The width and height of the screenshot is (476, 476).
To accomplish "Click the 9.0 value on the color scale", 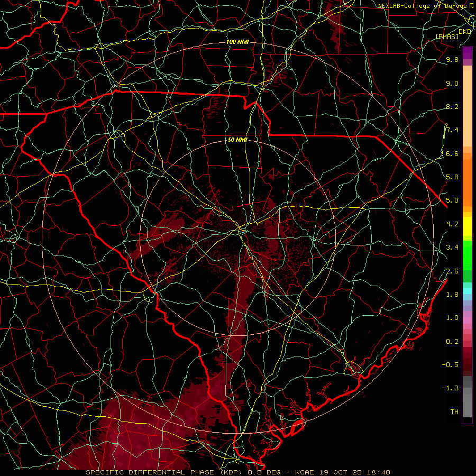I will click(452, 83).
